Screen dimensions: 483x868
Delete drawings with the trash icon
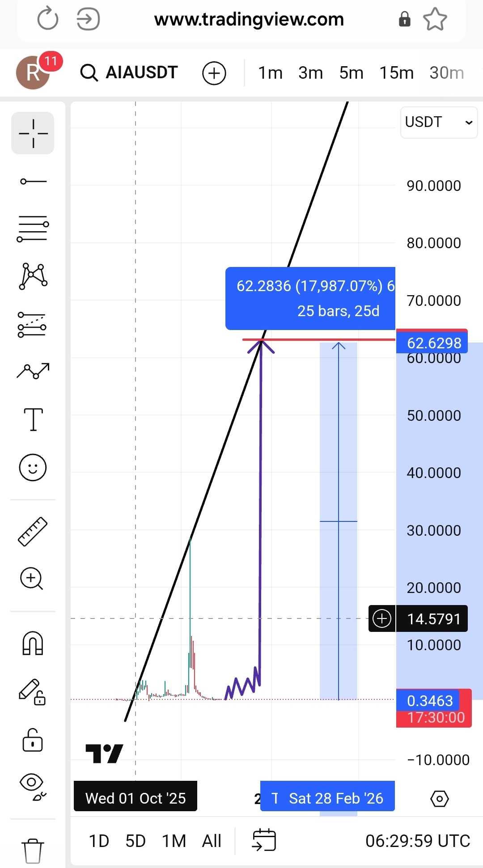(x=33, y=850)
